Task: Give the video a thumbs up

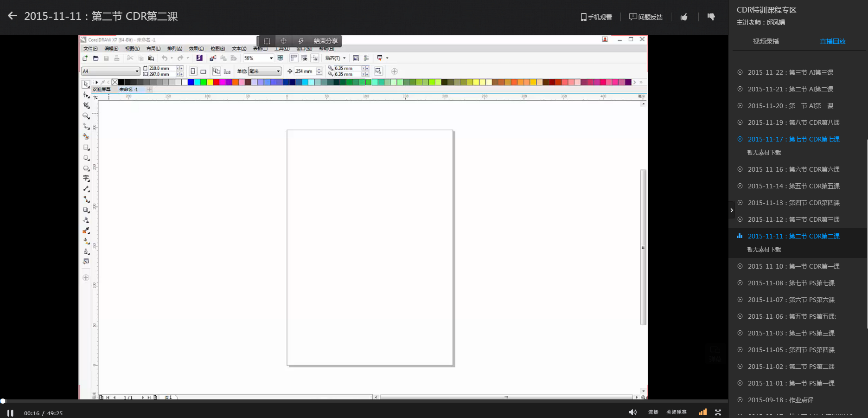Action: pos(684,17)
